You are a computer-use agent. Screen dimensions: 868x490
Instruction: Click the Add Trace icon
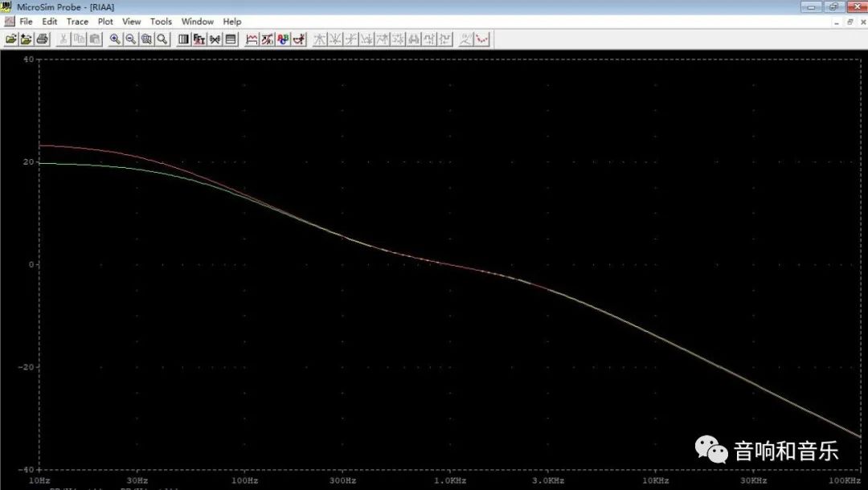(252, 39)
